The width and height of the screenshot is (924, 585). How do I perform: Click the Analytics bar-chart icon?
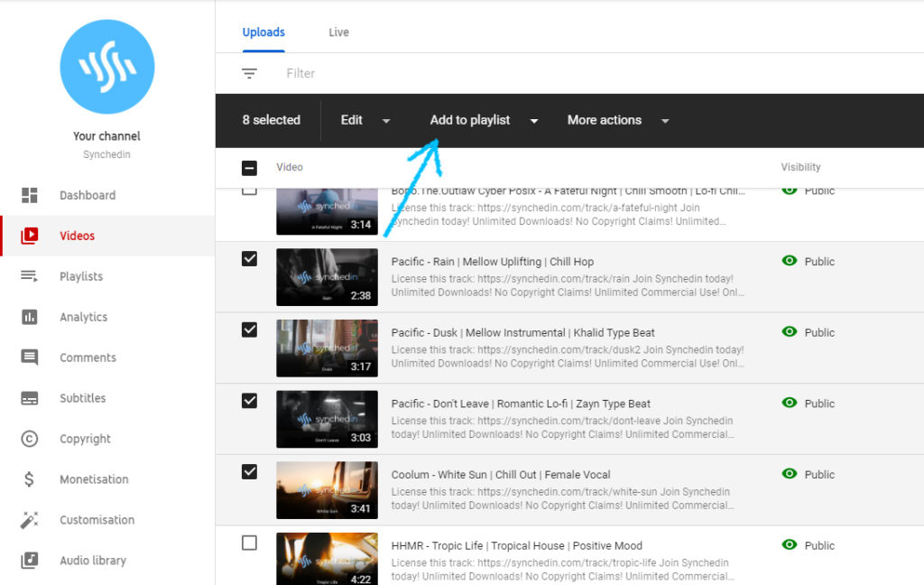click(x=30, y=317)
